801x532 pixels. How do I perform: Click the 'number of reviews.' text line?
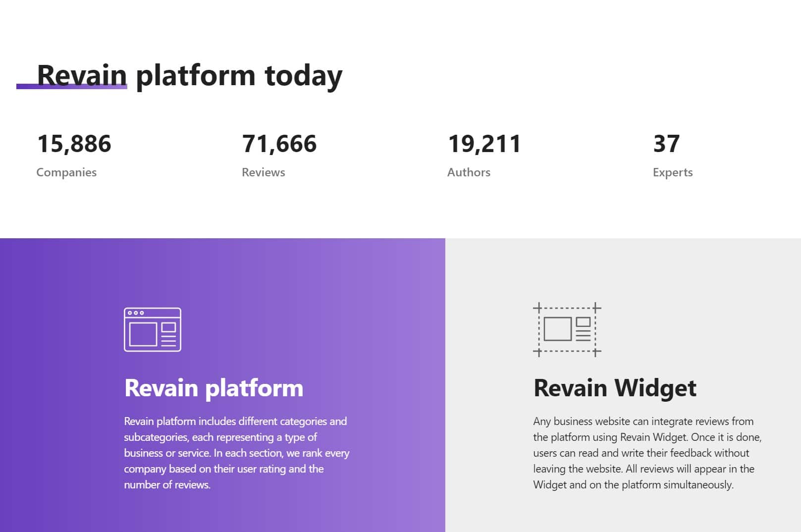(x=167, y=485)
